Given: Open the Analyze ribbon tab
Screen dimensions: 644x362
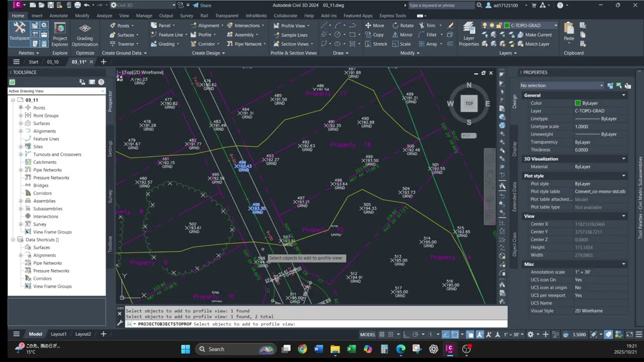Looking at the screenshot, I should (x=104, y=16).
